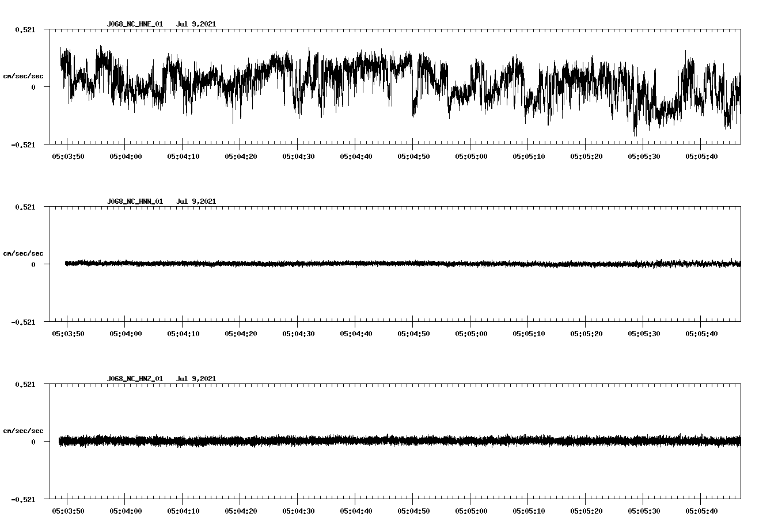Image resolution: width=782 pixels, height=532 pixels.
Task: Click the 0.521 label on the HNN plot
Action: tap(25, 207)
